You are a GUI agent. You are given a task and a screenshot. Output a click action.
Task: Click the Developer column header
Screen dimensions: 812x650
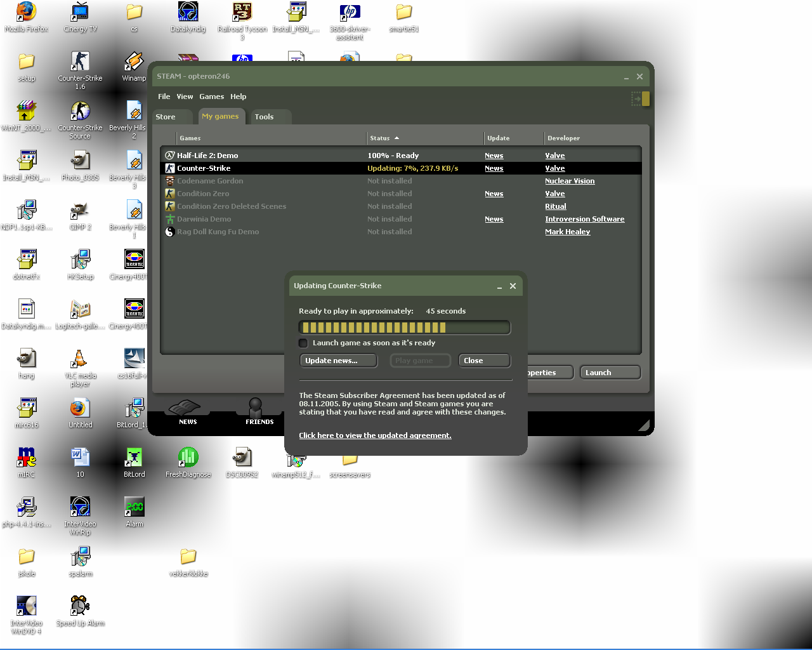[593, 138]
